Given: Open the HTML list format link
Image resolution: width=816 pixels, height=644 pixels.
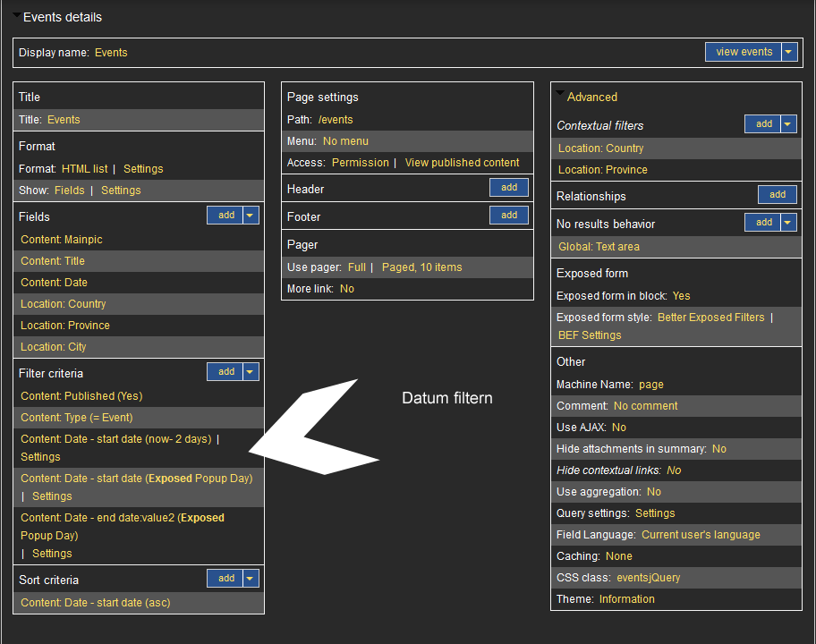Looking at the screenshot, I should (84, 169).
